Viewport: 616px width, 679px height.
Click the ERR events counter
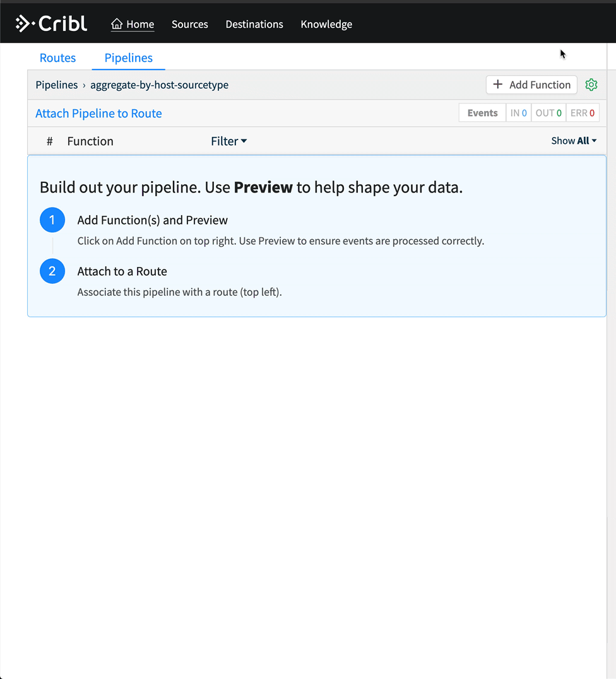(x=582, y=113)
